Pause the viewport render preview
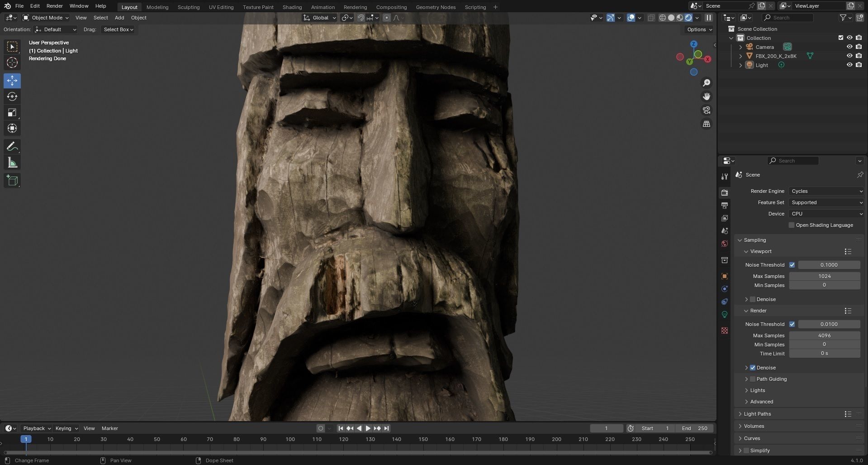Image resolution: width=868 pixels, height=465 pixels. [709, 18]
